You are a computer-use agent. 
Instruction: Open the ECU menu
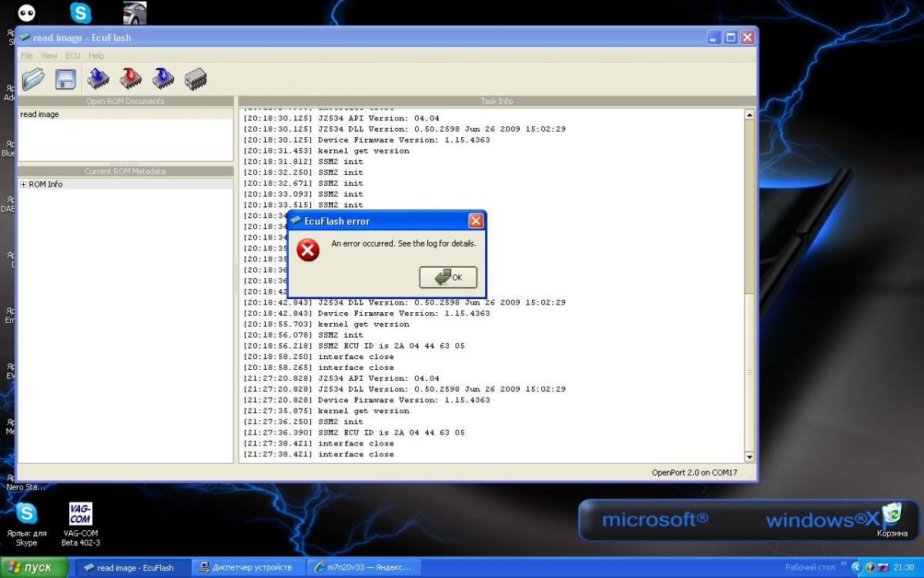[x=72, y=55]
